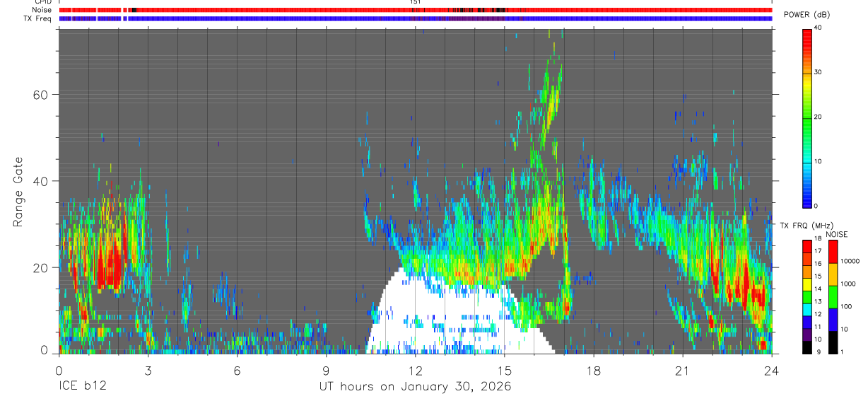This screenshot has height=401, width=868.
Task: Select the 20 tick on POWER colorbar
Action: tap(819, 117)
